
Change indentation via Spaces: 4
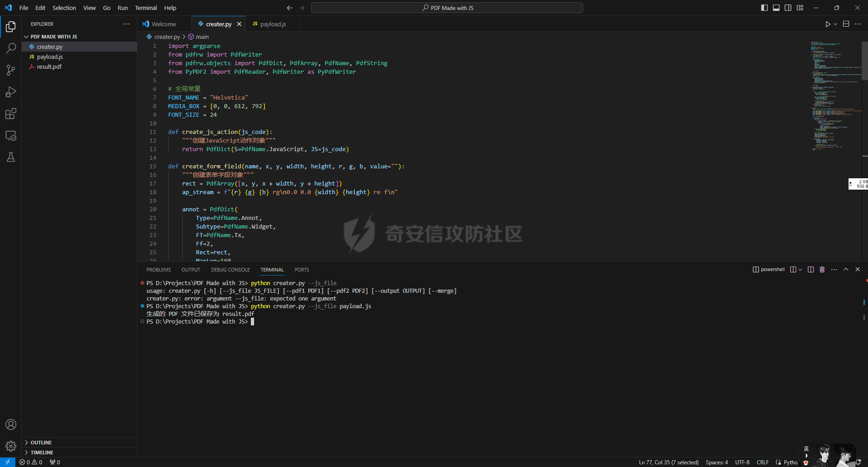point(717,462)
